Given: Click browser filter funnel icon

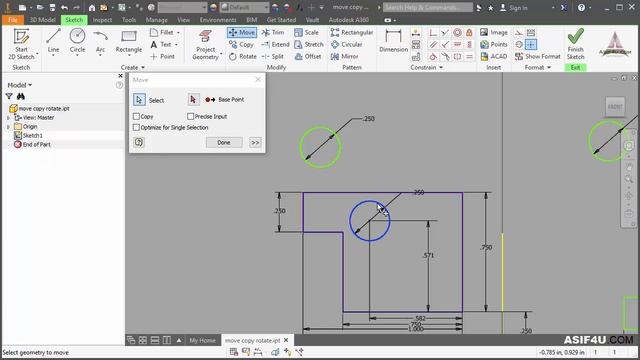Looking at the screenshot, I should [x=9, y=96].
